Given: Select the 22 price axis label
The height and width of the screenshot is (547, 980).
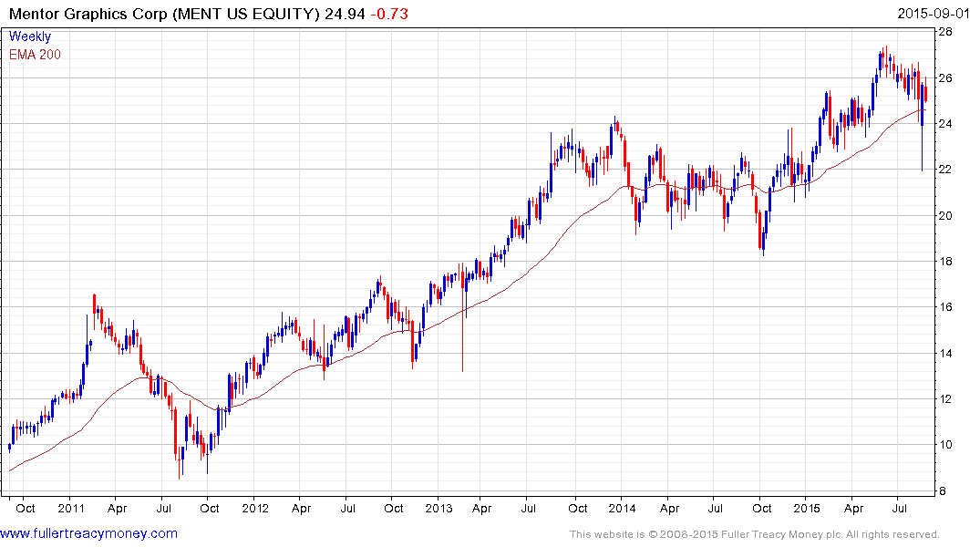Looking at the screenshot, I should point(945,170).
